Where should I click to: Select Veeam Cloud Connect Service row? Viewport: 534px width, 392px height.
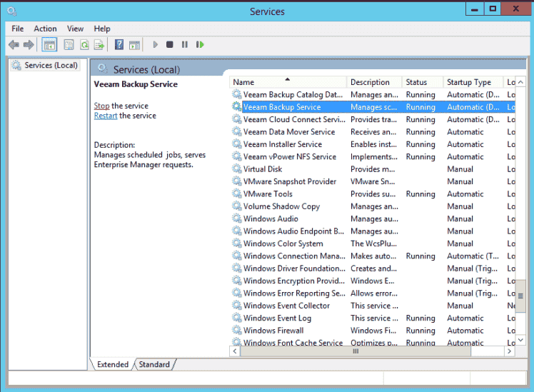point(373,119)
